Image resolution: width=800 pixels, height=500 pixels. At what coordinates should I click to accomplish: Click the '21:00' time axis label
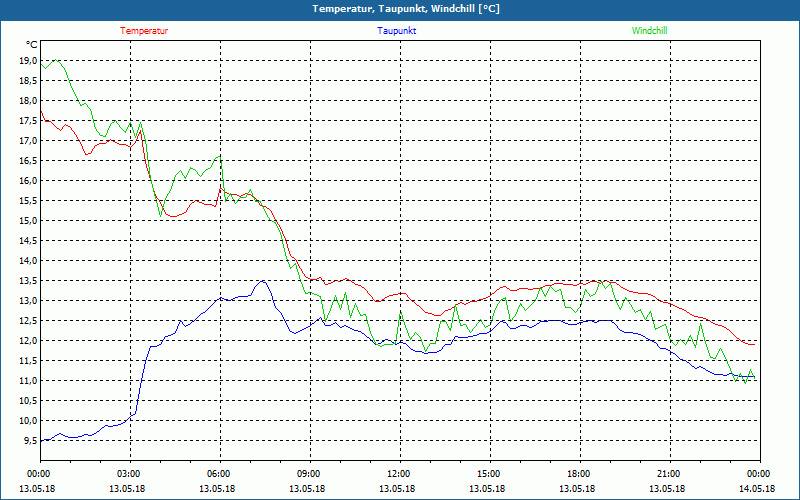[668, 474]
